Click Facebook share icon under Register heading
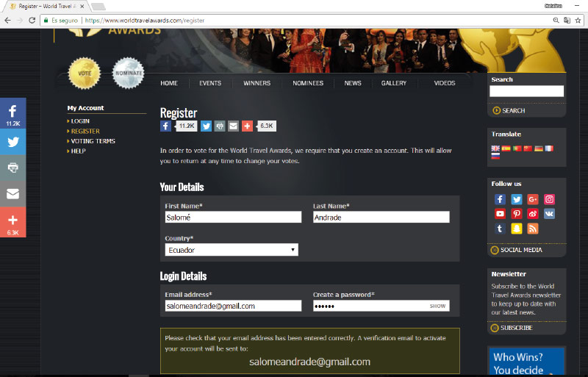588x377 pixels. [x=166, y=126]
